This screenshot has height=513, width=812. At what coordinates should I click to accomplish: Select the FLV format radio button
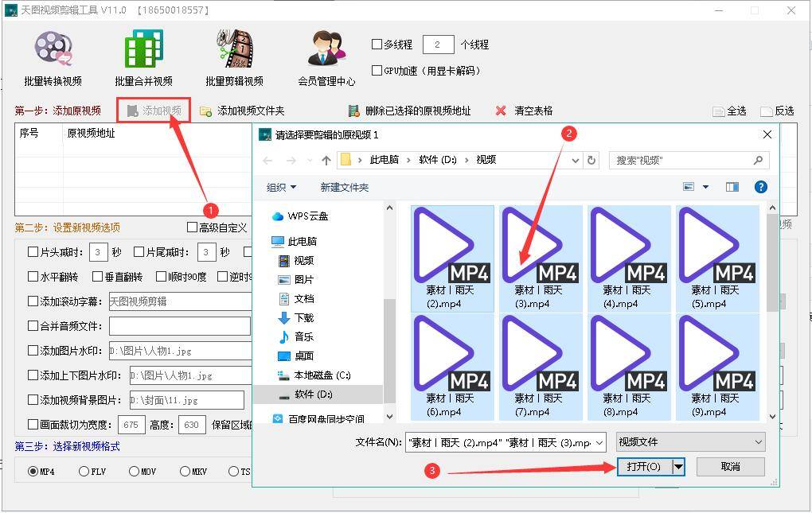click(84, 471)
